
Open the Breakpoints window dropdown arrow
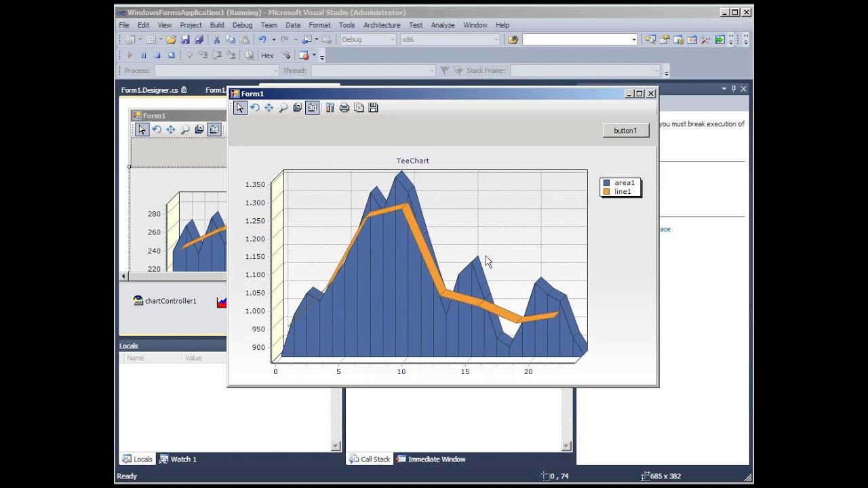pos(314,56)
